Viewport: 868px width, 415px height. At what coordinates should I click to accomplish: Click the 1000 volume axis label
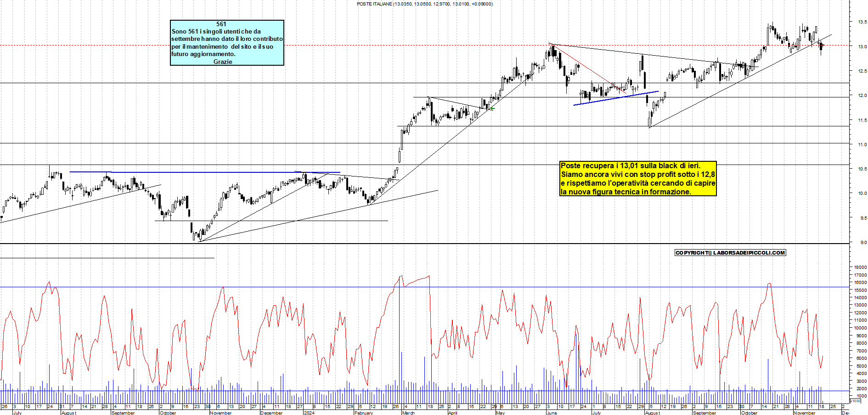pyautogui.click(x=861, y=396)
